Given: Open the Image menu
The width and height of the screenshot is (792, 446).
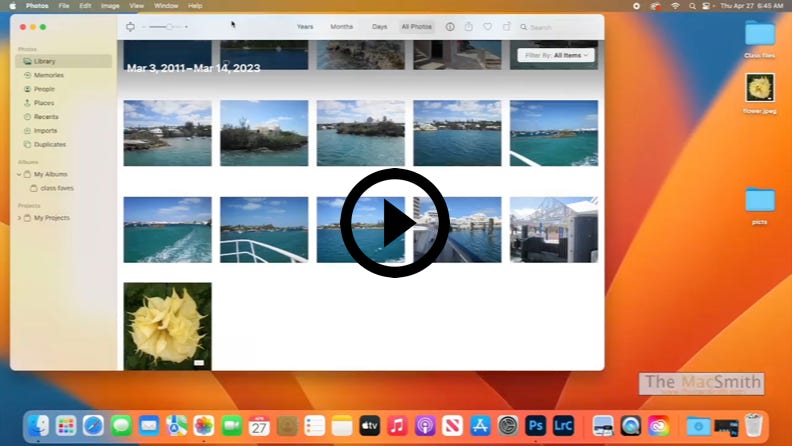Looking at the screenshot, I should 110,6.
